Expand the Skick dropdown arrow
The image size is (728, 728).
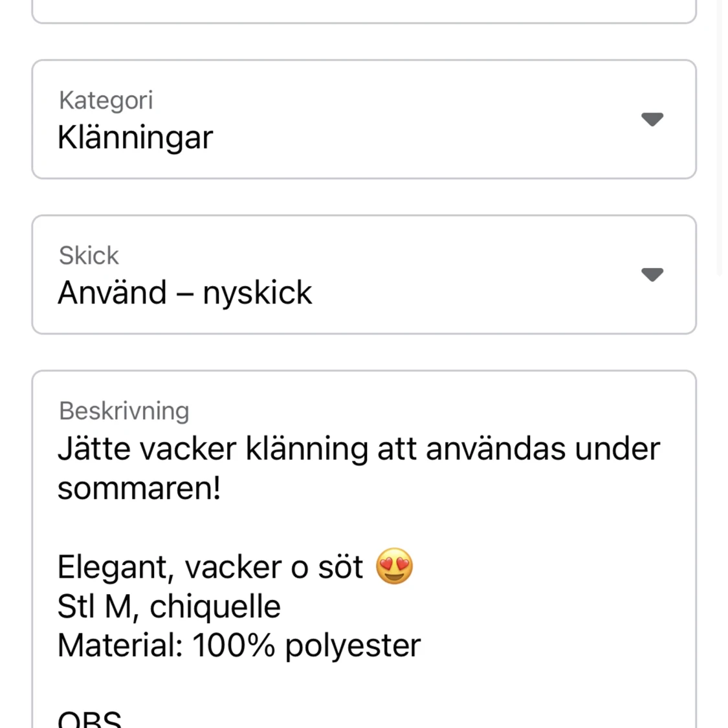coord(652,275)
